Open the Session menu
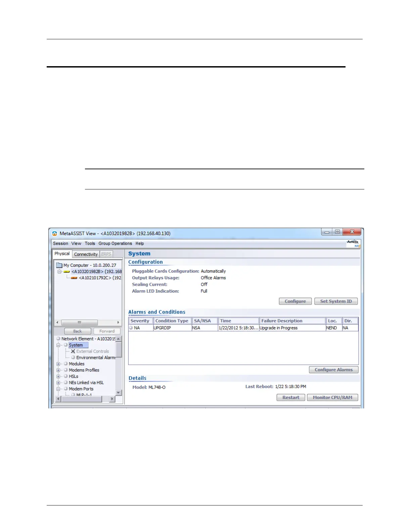 [60, 243]
